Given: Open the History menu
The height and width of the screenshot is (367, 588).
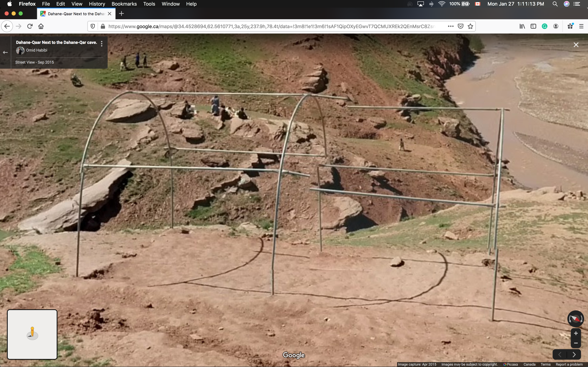Looking at the screenshot, I should [x=97, y=4].
